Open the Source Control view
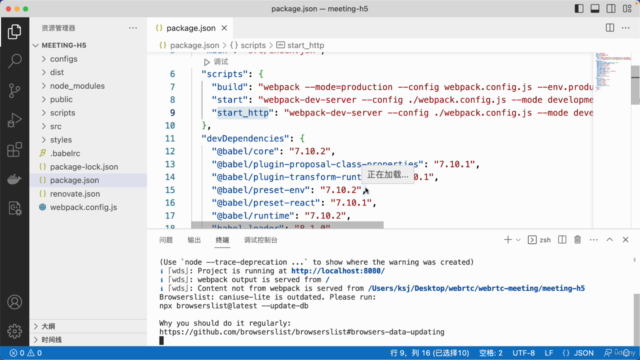This screenshot has height=360, width=640. [x=14, y=90]
